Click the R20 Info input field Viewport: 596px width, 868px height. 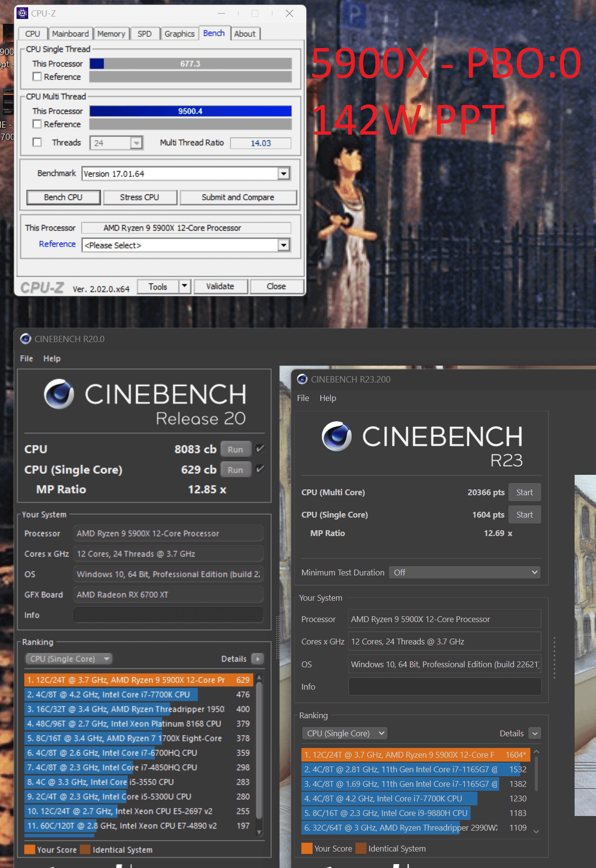(168, 615)
